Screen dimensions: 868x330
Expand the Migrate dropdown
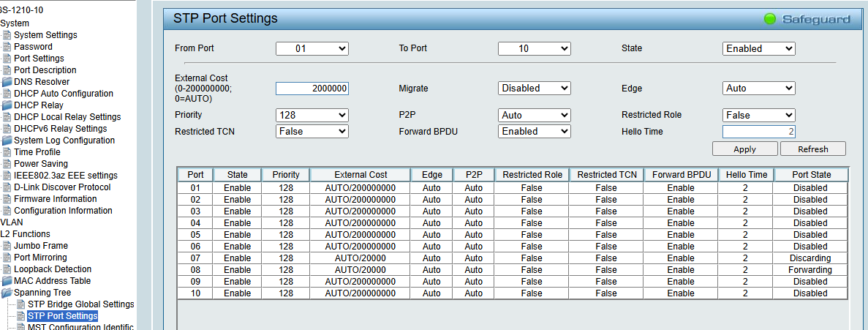pos(534,89)
